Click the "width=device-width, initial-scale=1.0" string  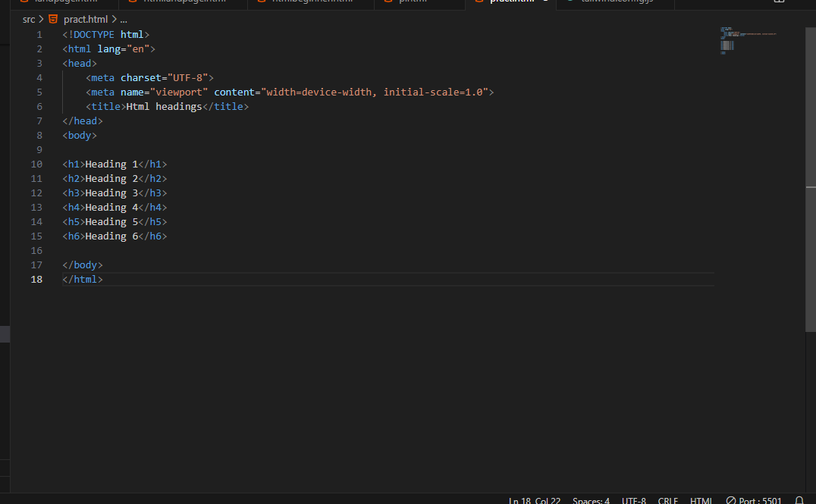click(374, 92)
